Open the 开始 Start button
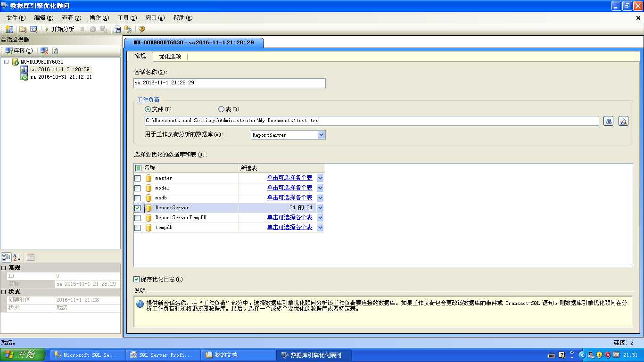Viewport: 644px width, 362px height. click(x=23, y=355)
